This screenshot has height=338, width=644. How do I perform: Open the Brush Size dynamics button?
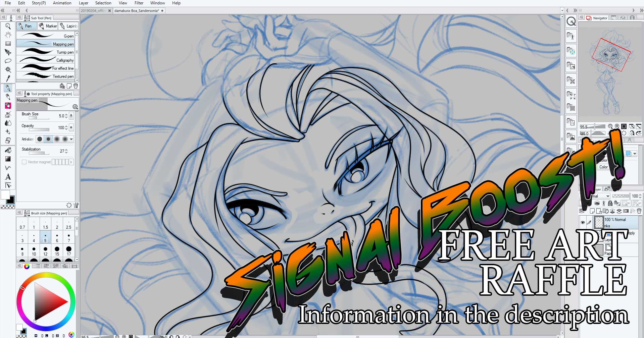pos(71,116)
